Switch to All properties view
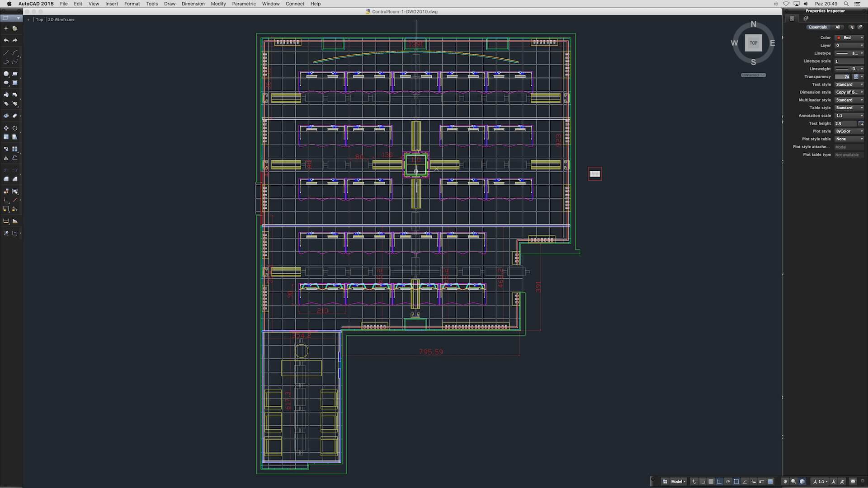This screenshot has height=488, width=868. [838, 27]
